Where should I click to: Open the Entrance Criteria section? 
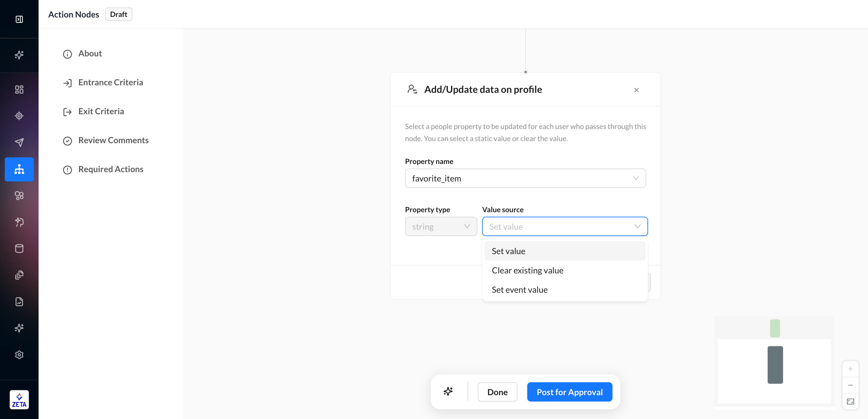[111, 82]
